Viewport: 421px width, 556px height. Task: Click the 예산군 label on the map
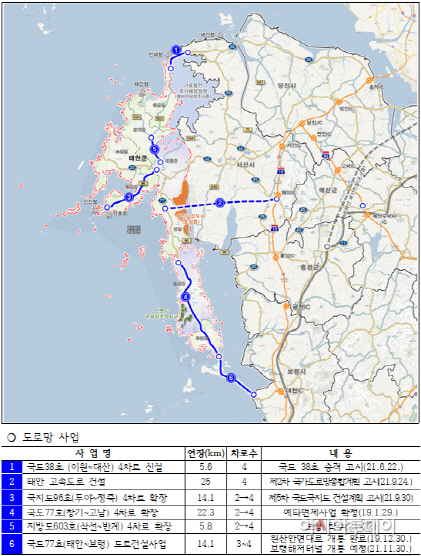tap(328, 190)
